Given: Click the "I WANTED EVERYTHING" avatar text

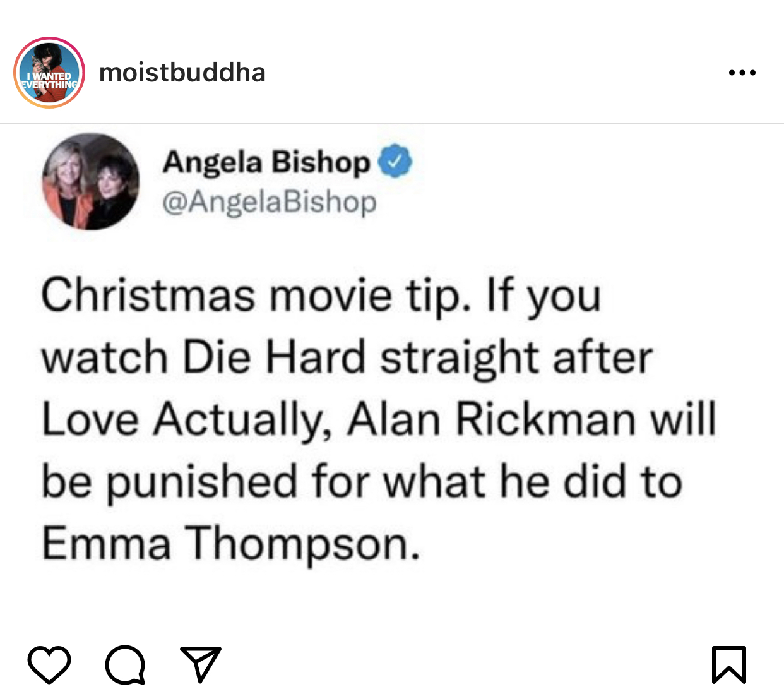Looking at the screenshot, I should (x=49, y=81).
